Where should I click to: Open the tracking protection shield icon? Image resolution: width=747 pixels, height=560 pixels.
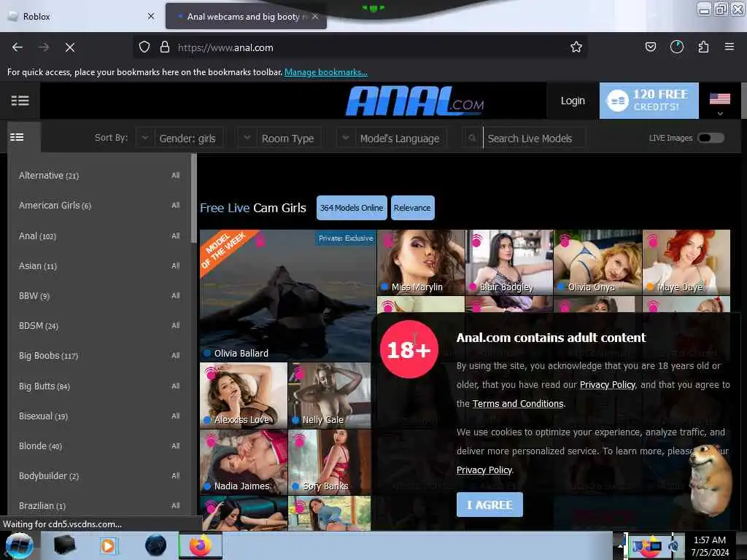coord(144,47)
